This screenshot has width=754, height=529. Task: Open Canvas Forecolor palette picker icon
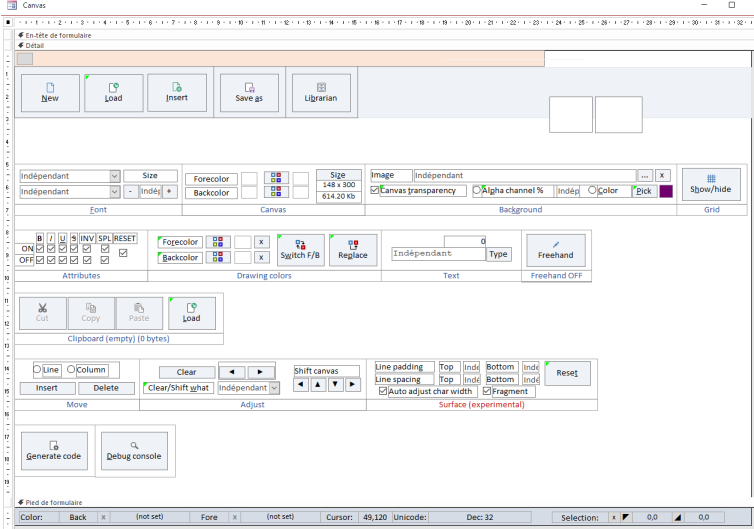click(x=276, y=178)
